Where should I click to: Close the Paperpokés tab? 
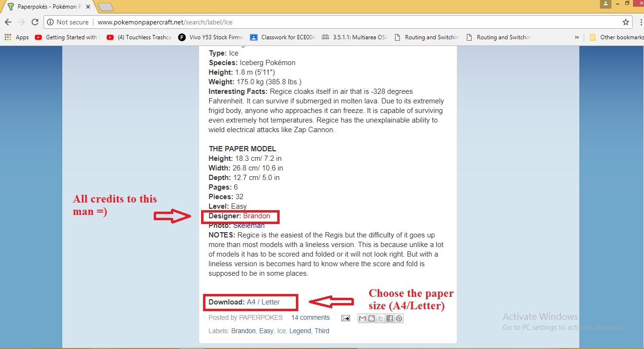point(88,7)
